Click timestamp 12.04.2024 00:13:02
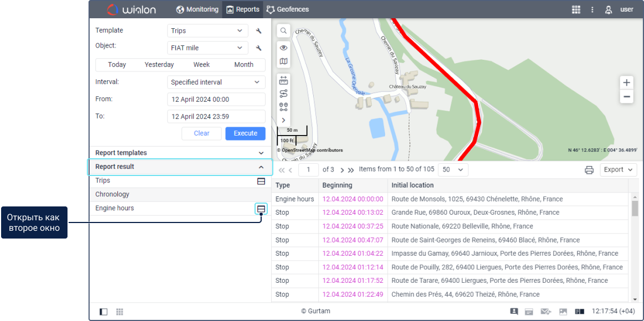Viewport: 644px width, 321px height. coord(353,213)
